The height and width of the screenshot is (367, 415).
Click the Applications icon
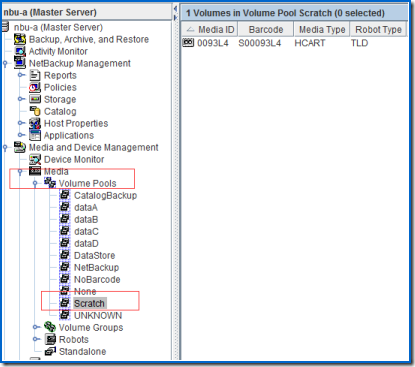(x=35, y=135)
